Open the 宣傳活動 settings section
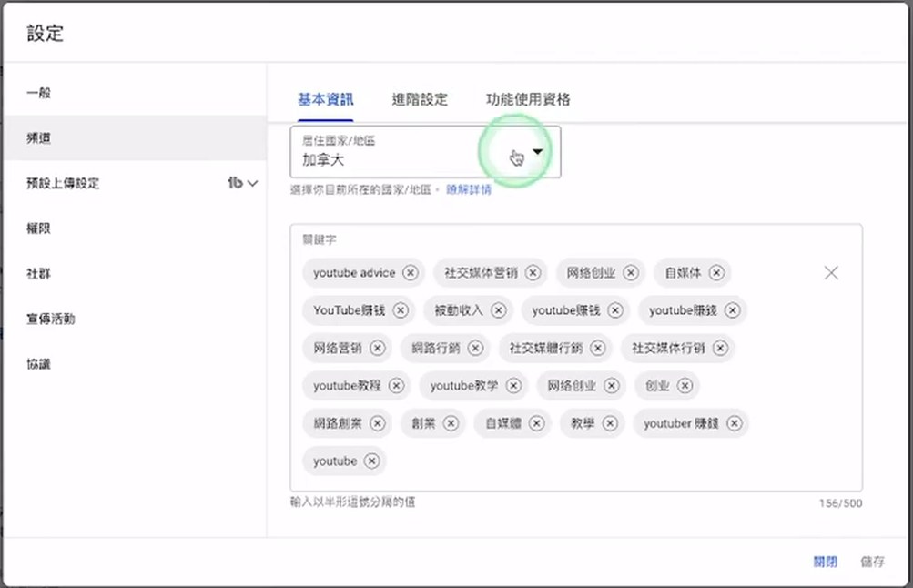The width and height of the screenshot is (913, 588). pos(135,319)
